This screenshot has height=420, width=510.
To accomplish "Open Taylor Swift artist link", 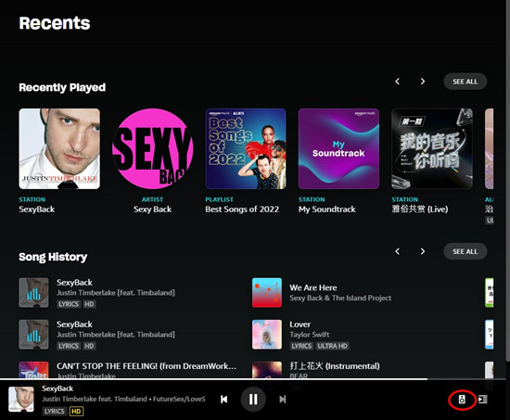I will click(310, 335).
